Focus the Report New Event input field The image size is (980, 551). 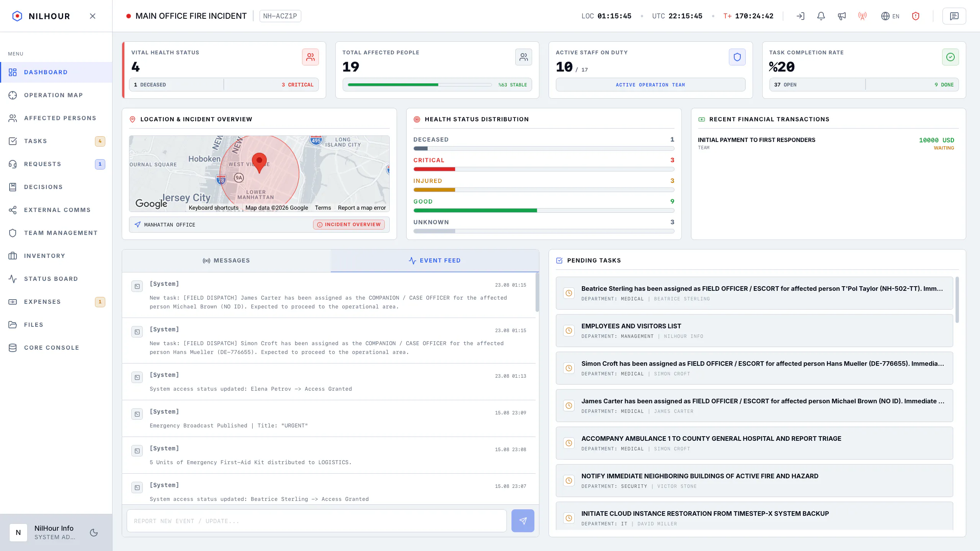(x=317, y=521)
